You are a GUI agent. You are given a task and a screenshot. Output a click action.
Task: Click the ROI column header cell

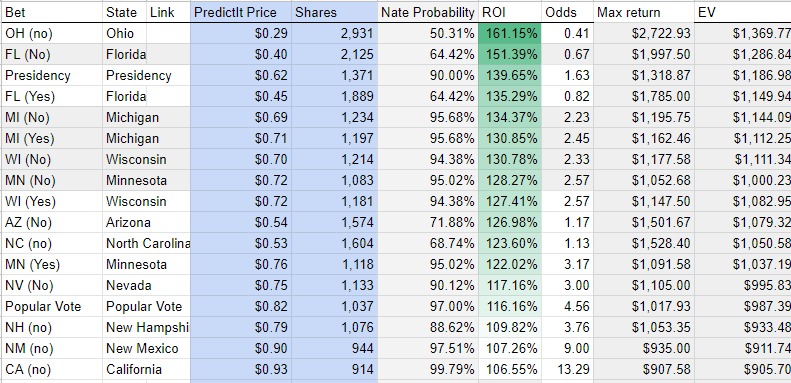(x=510, y=12)
